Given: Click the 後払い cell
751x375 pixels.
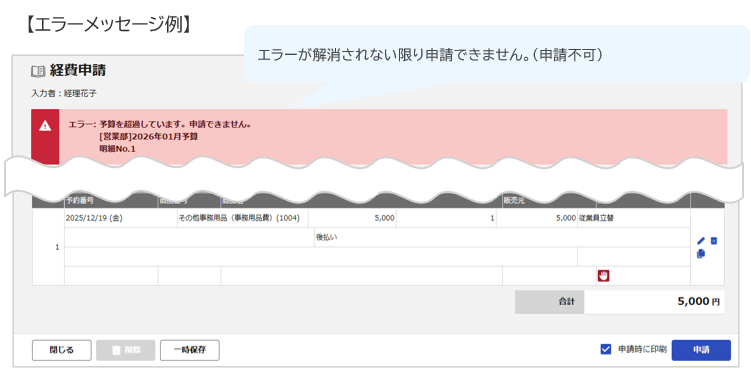Looking at the screenshot, I should (502, 238).
